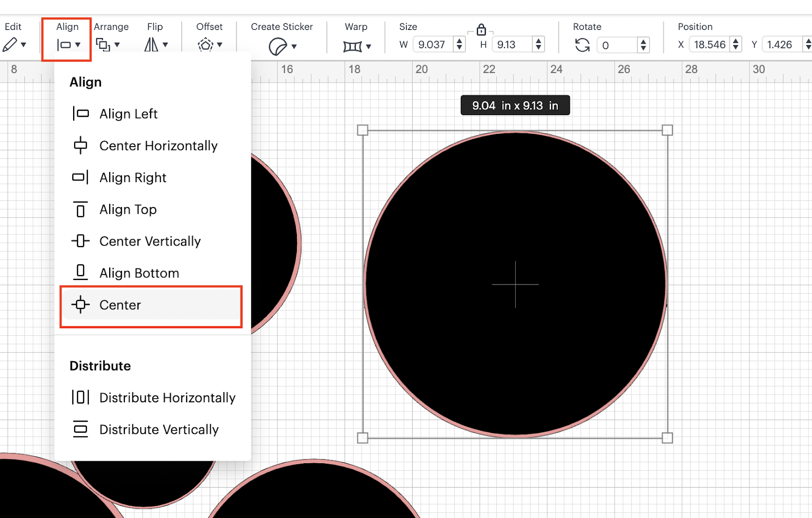Step the Width value spinner
The width and height of the screenshot is (812, 518).
pos(459,45)
